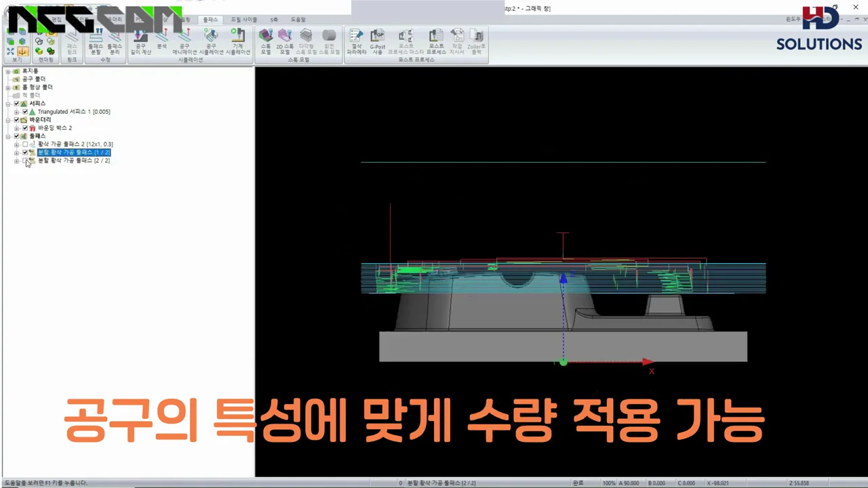Expand Triangulated 서피스 1 node
The width and height of the screenshot is (868, 488).
point(16,112)
